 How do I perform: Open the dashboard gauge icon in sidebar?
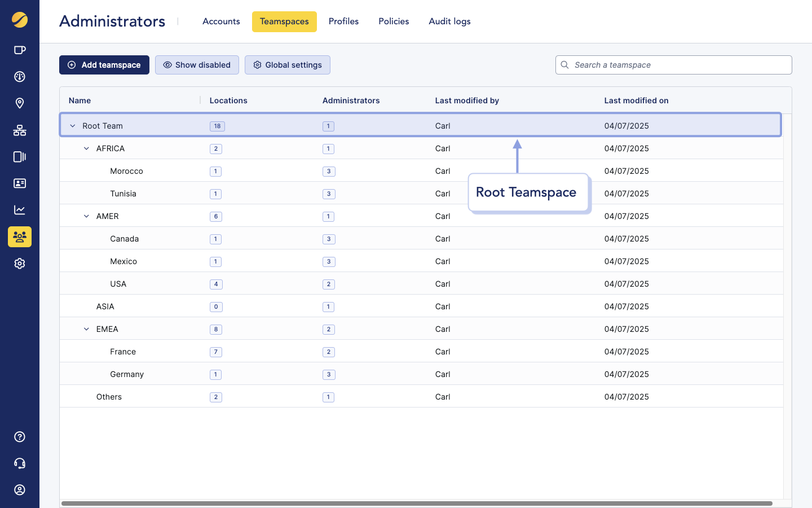click(x=20, y=76)
